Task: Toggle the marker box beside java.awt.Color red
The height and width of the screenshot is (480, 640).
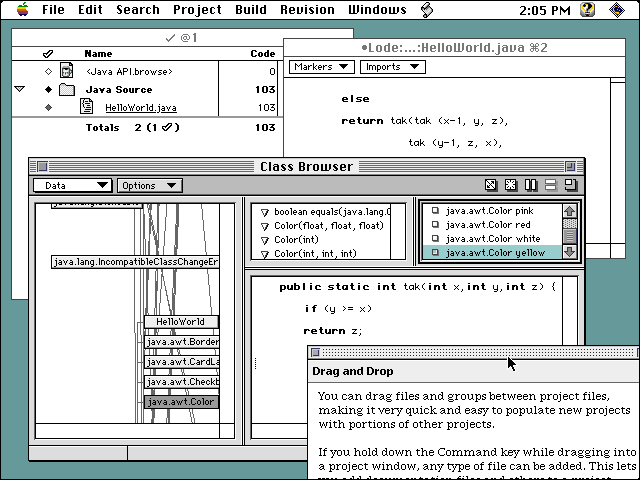Action: tap(435, 224)
